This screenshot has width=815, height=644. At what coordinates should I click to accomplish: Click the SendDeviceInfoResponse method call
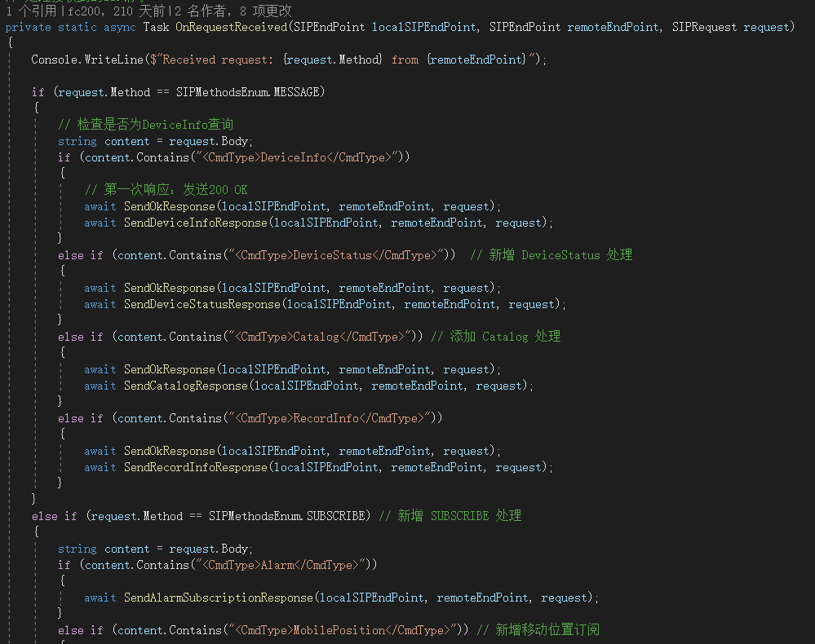pyautogui.click(x=196, y=223)
